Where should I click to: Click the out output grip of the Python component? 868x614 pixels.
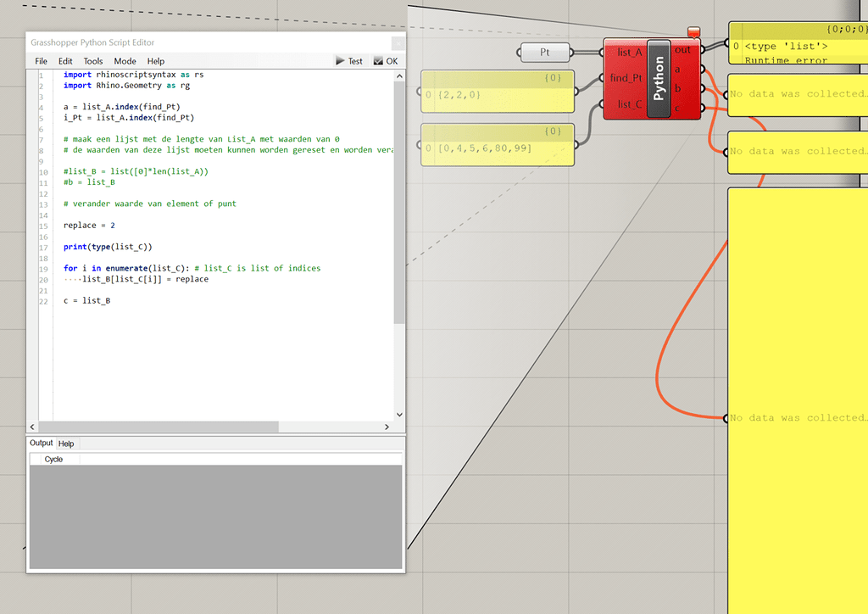tap(704, 49)
